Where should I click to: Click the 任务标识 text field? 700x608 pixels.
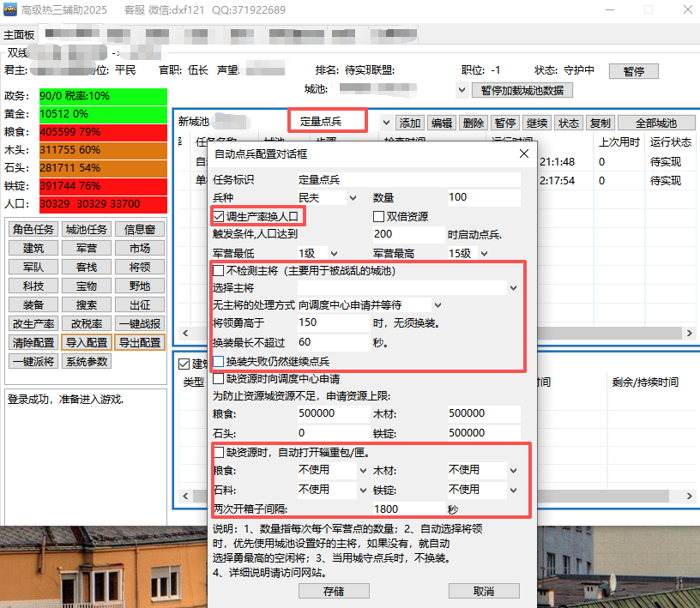point(408,180)
